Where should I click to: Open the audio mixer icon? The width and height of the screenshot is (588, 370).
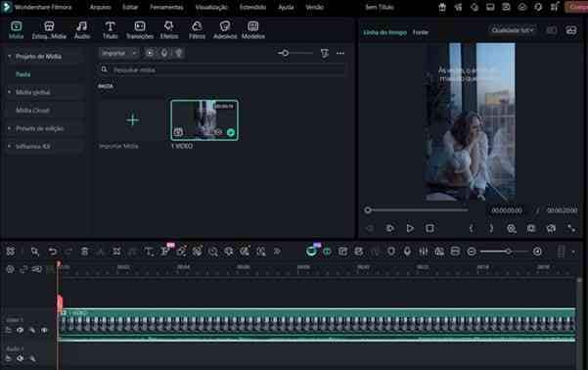coord(424,252)
